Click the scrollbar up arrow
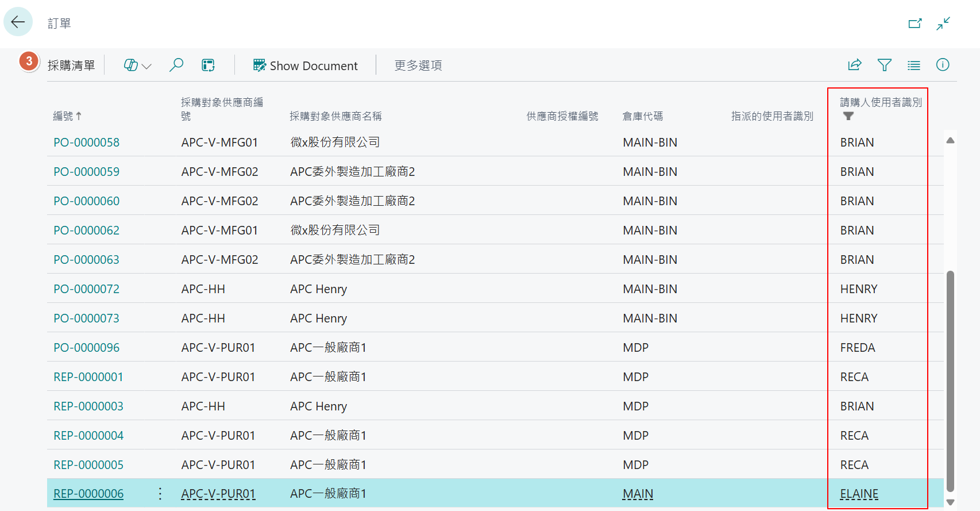This screenshot has height=511, width=980. point(951,140)
